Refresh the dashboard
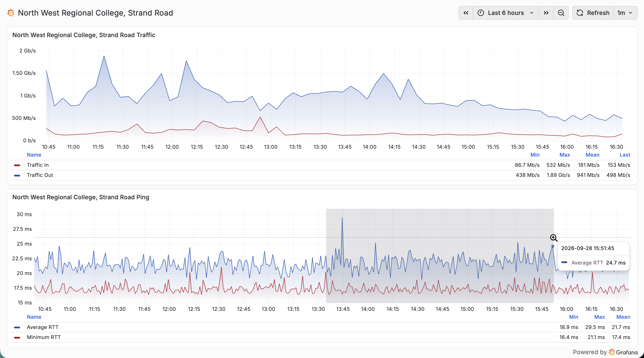This screenshot has height=358, width=644. click(x=593, y=13)
